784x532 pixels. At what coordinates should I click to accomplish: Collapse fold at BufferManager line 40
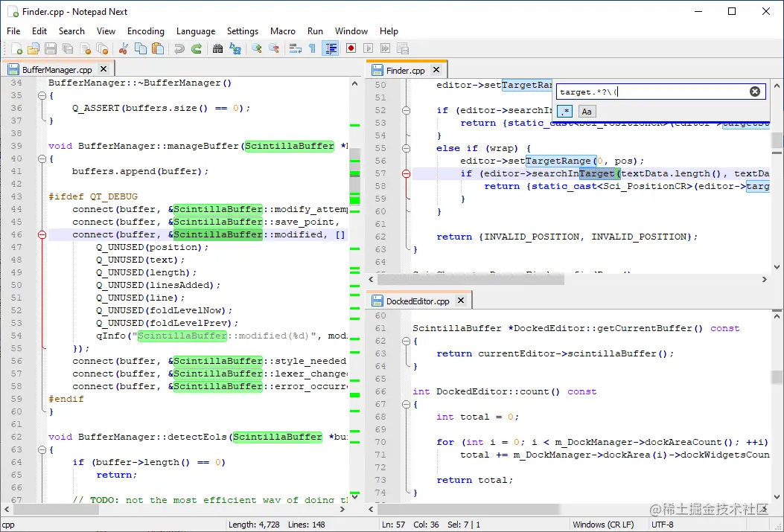point(42,158)
